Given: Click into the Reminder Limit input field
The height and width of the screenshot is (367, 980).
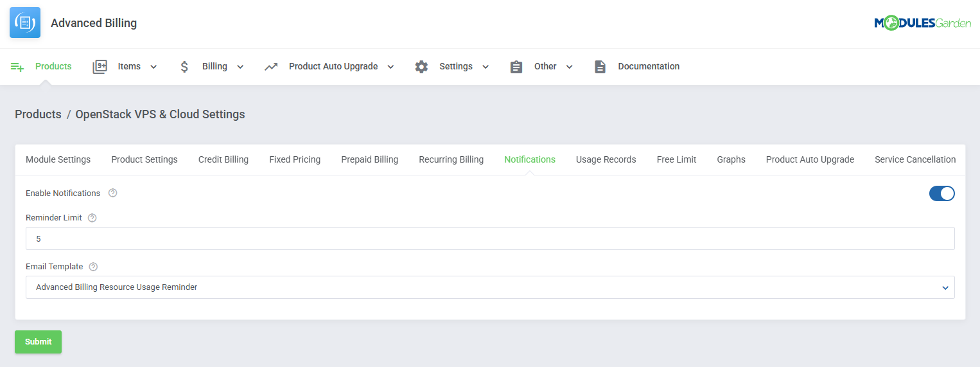Looking at the screenshot, I should pyautogui.click(x=490, y=238).
